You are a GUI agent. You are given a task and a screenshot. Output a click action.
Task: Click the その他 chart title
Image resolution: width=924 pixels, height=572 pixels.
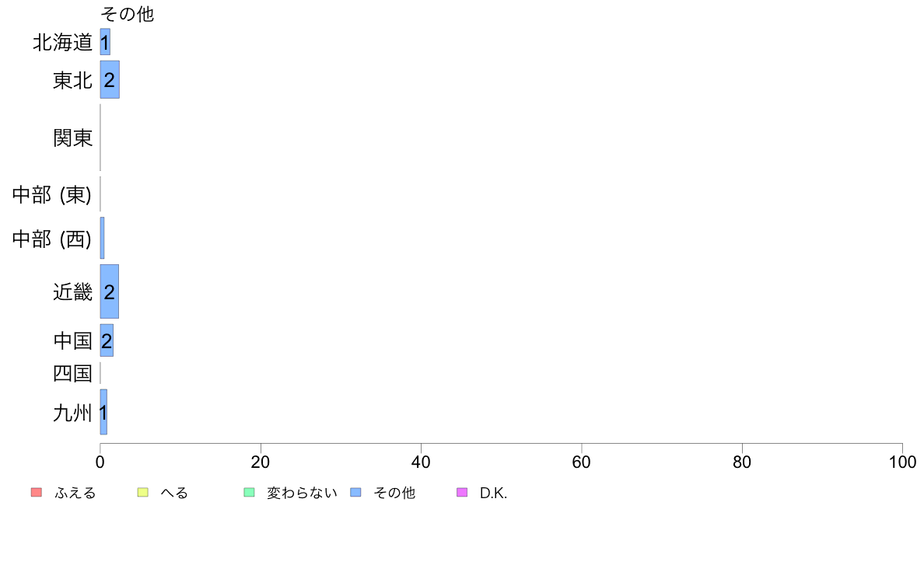click(x=128, y=13)
